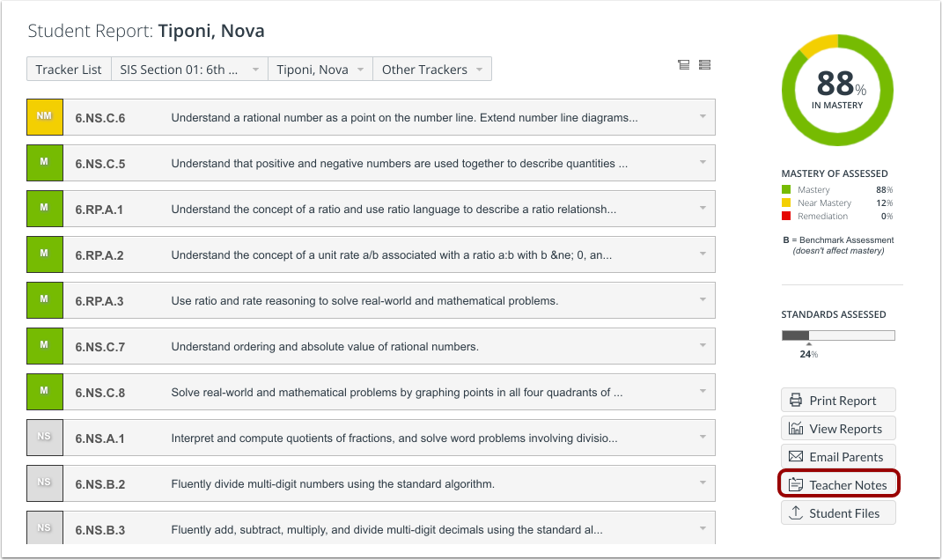The width and height of the screenshot is (942, 560).
Task: Expand the 6.NS.C.7 standard row
Action: (x=702, y=345)
